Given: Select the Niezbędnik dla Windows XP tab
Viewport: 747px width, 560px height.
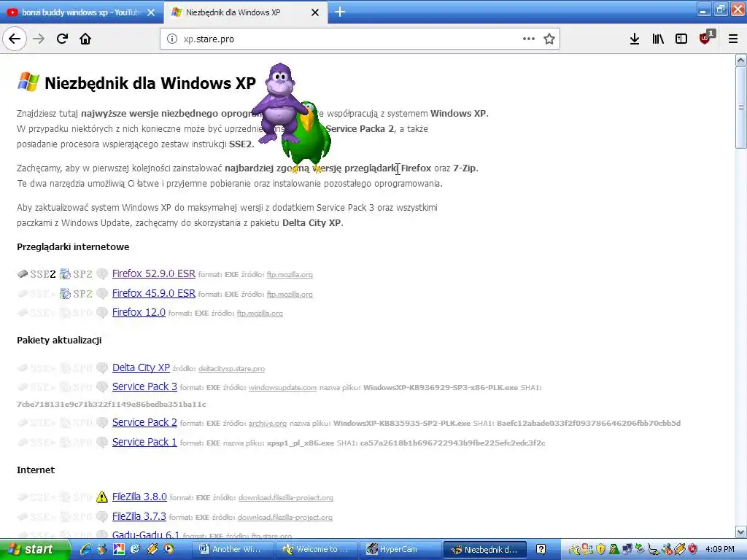Looking at the screenshot, I should point(245,12).
